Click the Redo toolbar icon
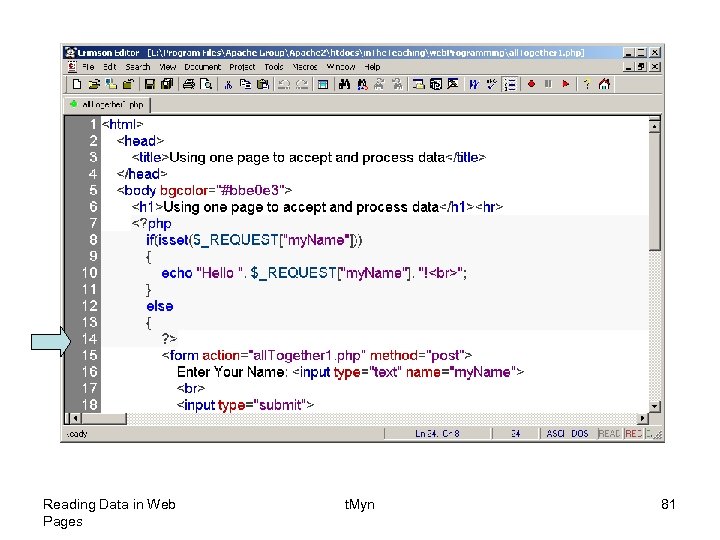 [301, 84]
